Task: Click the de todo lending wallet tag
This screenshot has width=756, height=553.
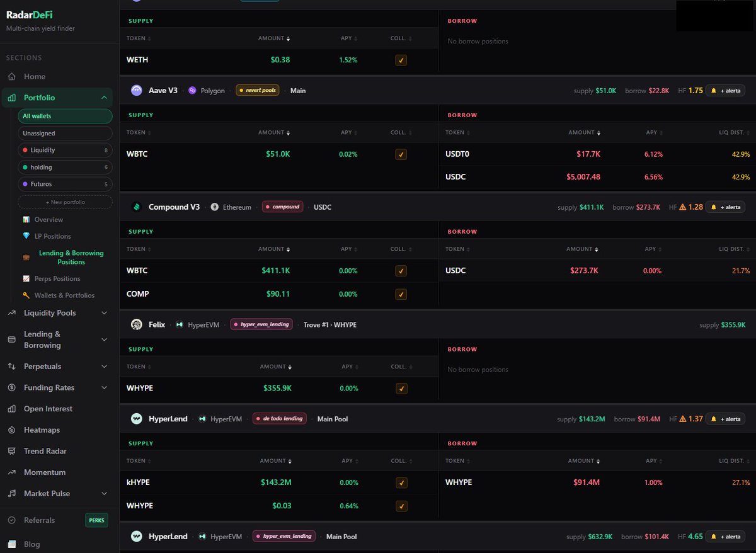Action: (x=280, y=419)
